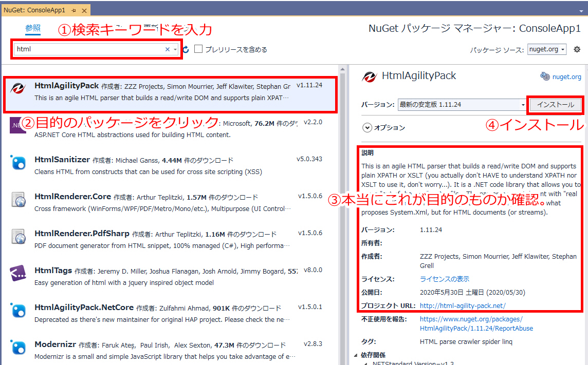Click the Modernizr package icon
This screenshot has width=588, height=365.
coord(19,348)
